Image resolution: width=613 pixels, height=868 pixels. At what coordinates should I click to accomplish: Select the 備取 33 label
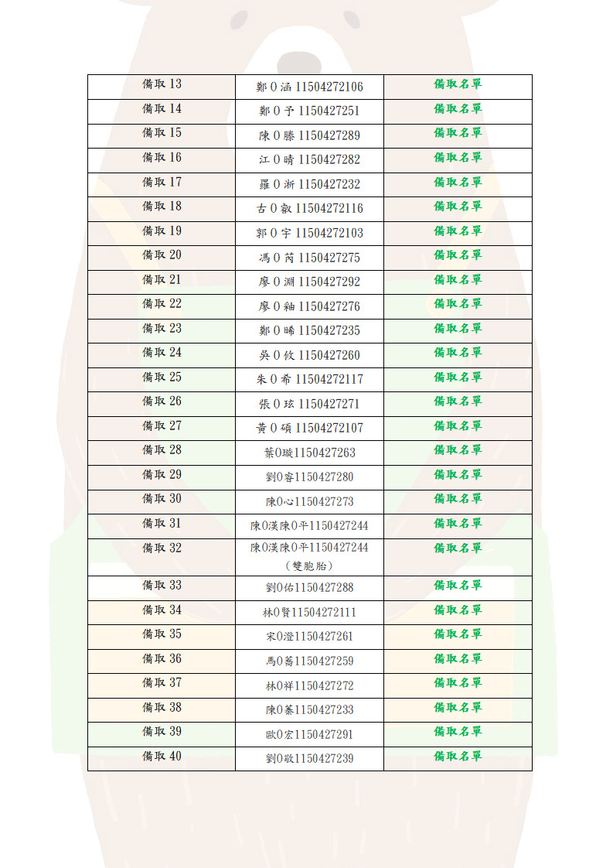tap(162, 586)
